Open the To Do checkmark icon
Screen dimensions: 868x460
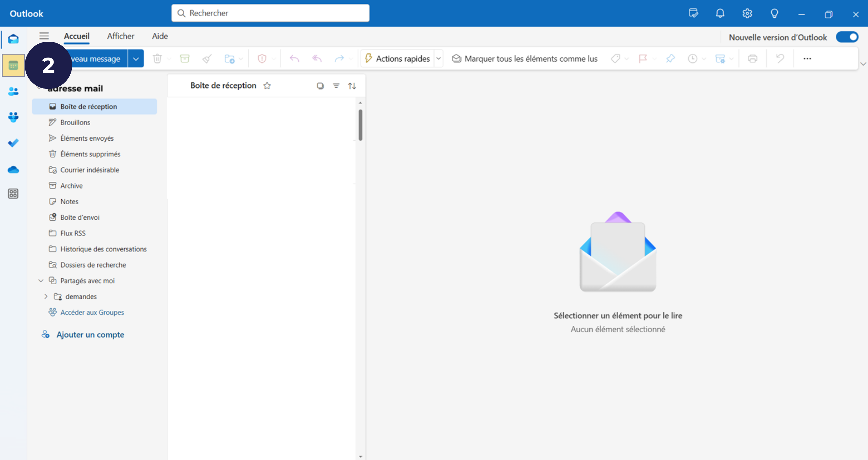tap(13, 143)
